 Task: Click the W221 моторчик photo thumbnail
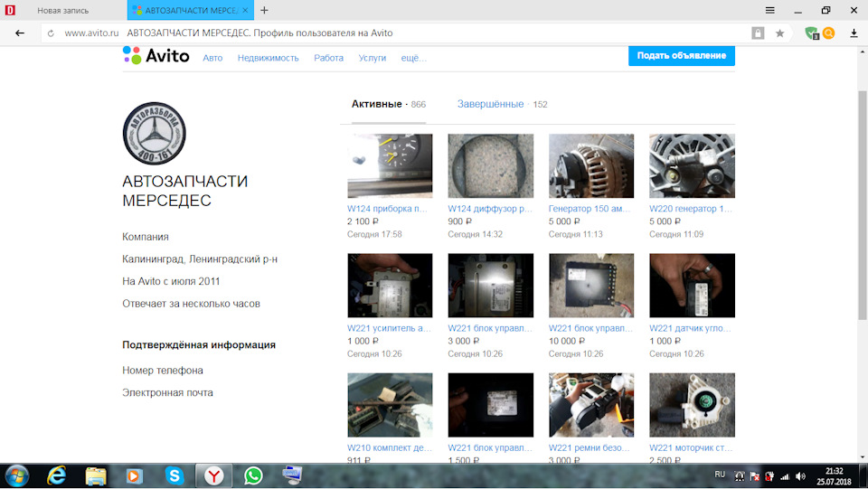[692, 405]
